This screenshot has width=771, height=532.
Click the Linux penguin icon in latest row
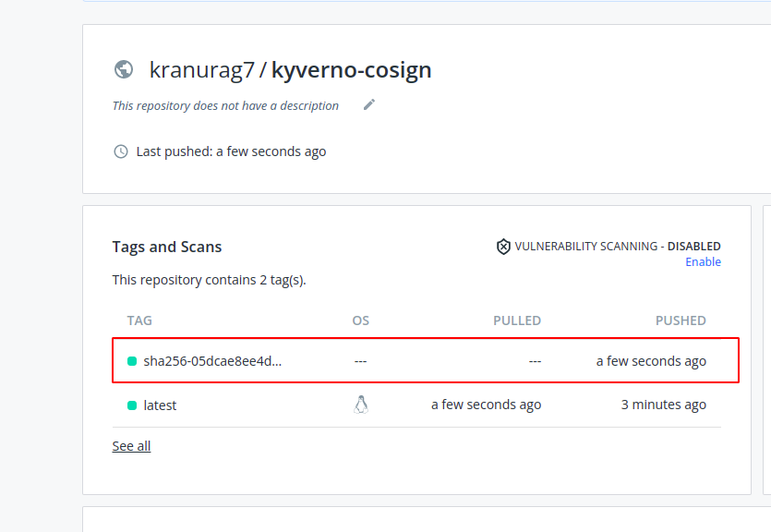(361, 405)
